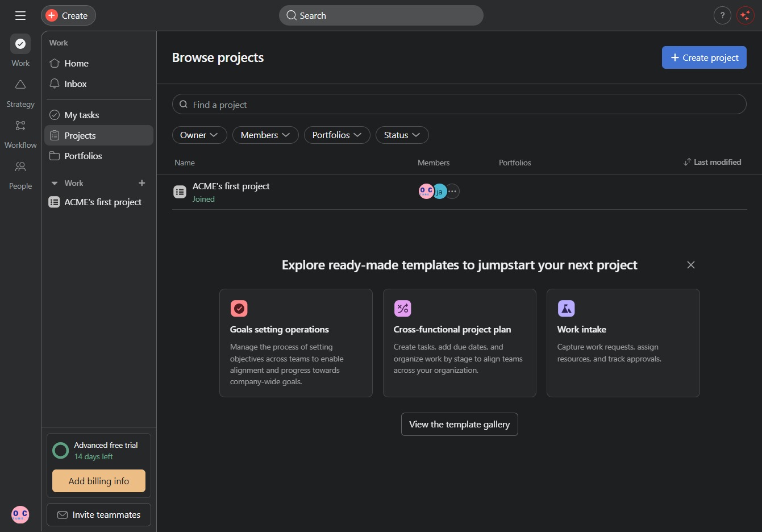Select the Work checkmark rail icon
The width and height of the screenshot is (762, 532).
pos(20,44)
